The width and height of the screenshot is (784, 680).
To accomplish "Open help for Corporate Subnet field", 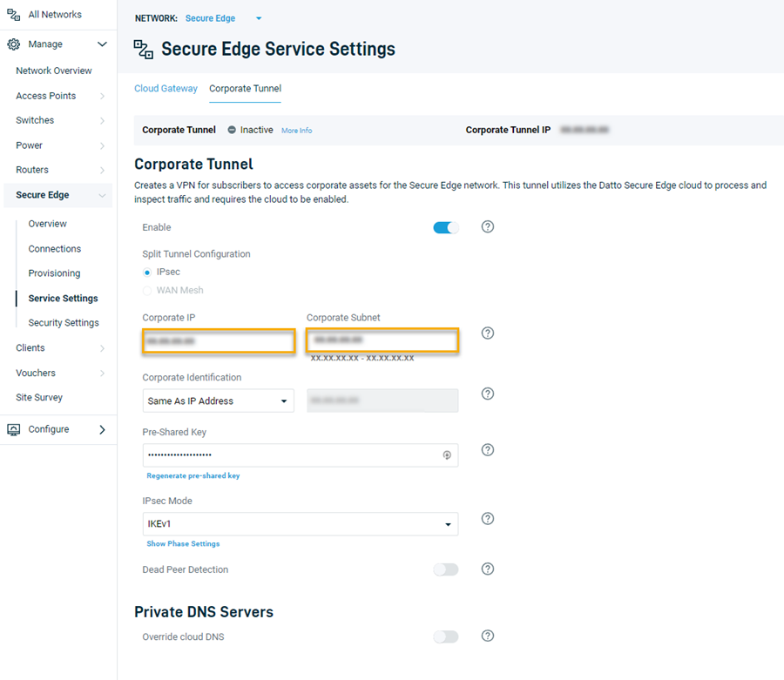I will coord(488,333).
